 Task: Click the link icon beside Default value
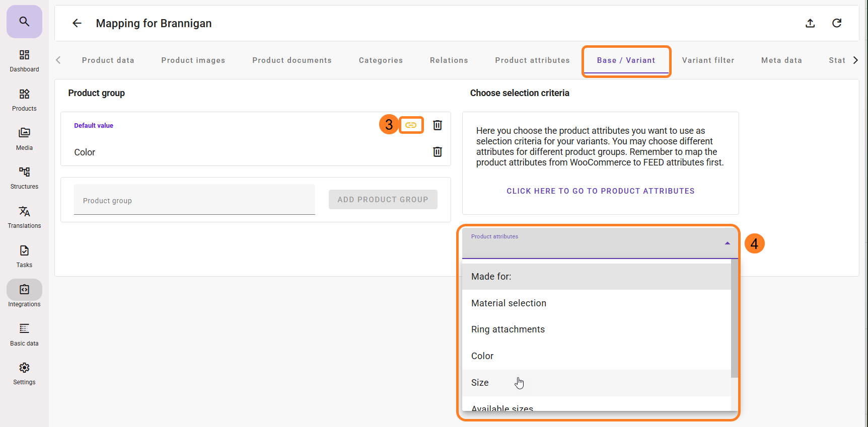(x=411, y=125)
